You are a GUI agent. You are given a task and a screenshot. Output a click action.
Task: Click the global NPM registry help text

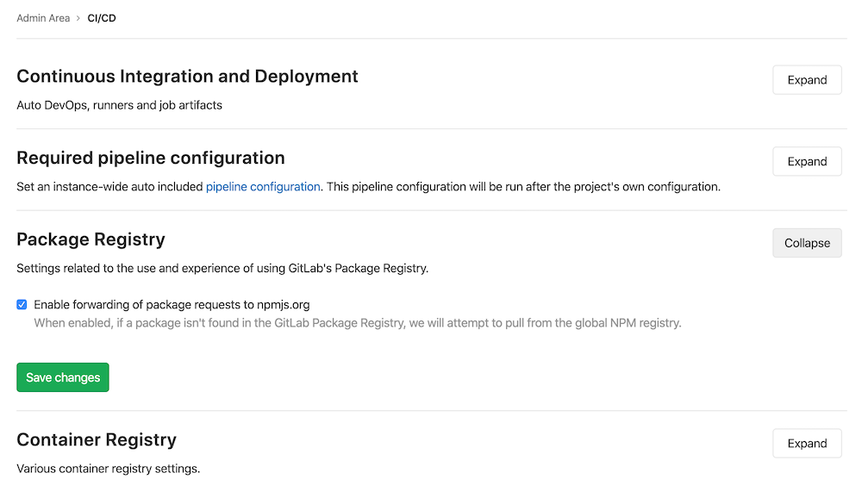click(358, 323)
